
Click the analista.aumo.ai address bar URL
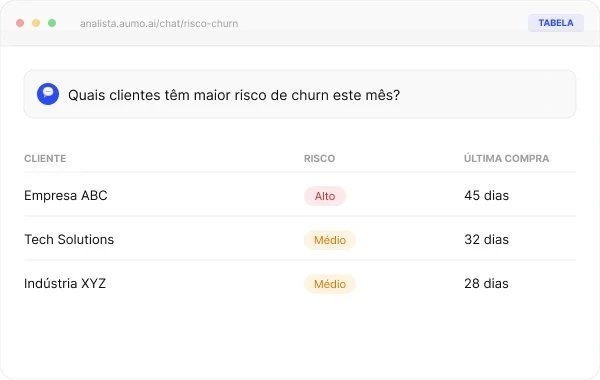click(x=159, y=23)
